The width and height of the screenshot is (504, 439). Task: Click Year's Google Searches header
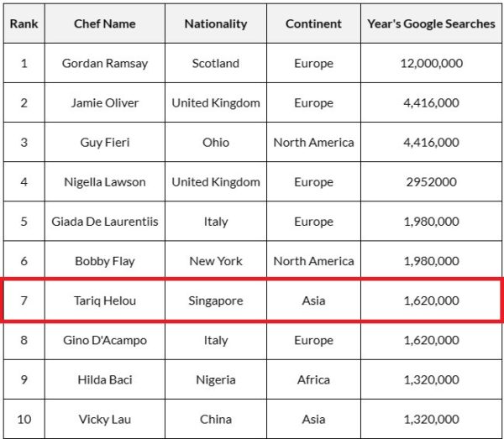[x=431, y=24]
